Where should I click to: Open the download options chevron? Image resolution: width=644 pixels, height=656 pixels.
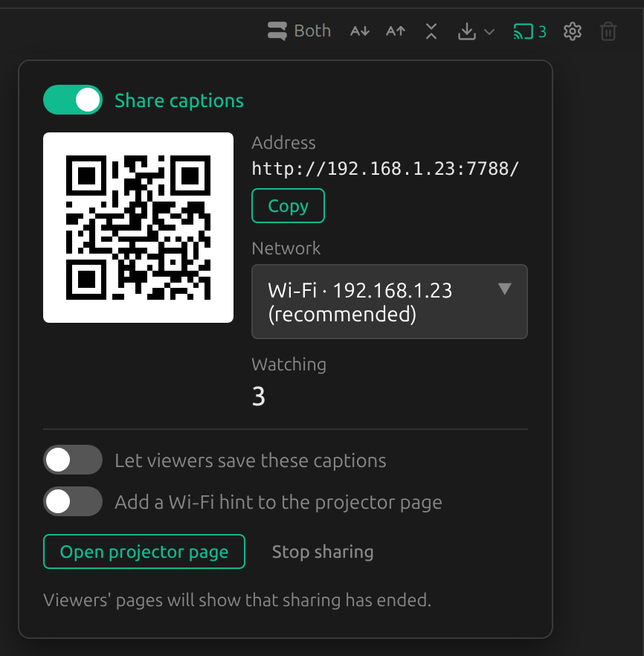click(x=489, y=32)
